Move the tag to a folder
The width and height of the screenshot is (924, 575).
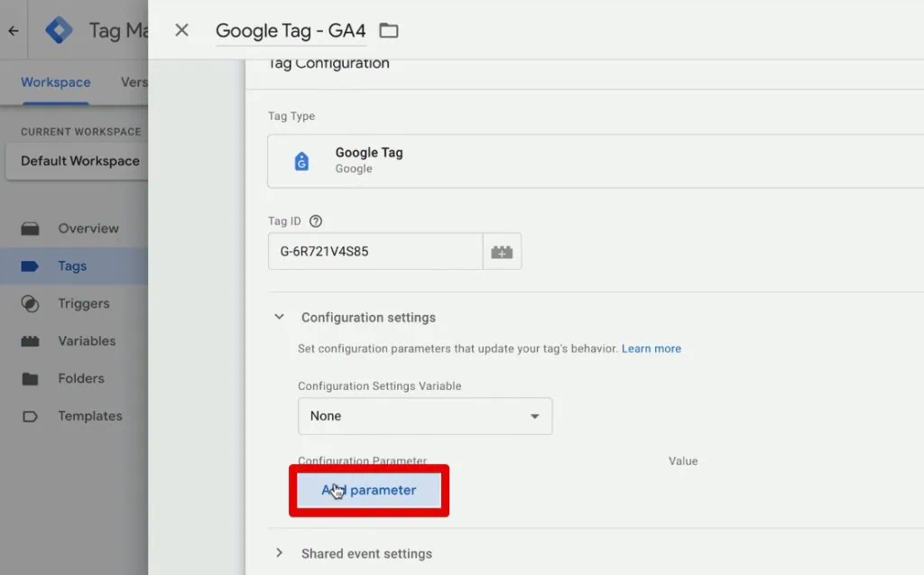point(388,30)
